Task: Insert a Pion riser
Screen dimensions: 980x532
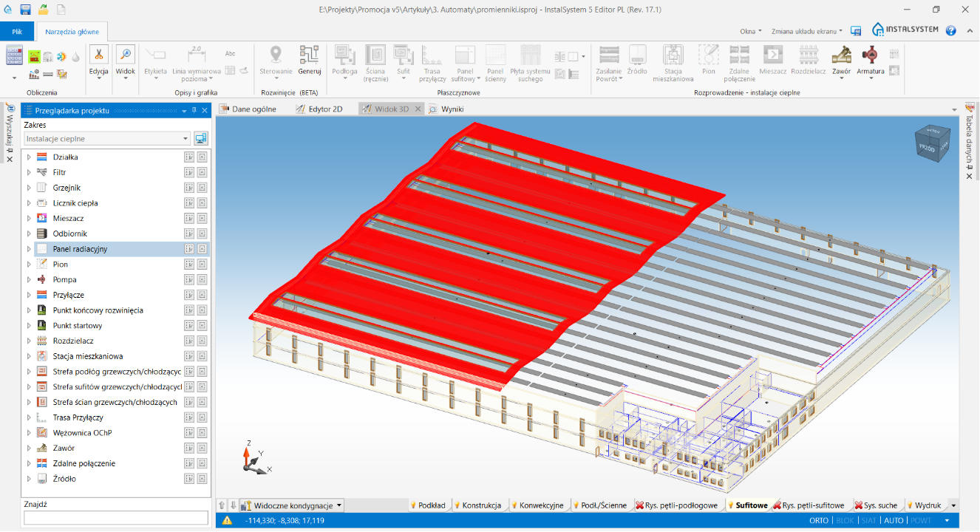Action: [x=709, y=59]
